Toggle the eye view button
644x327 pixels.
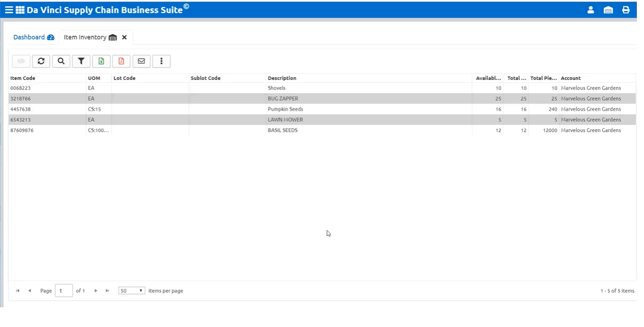pos(21,61)
